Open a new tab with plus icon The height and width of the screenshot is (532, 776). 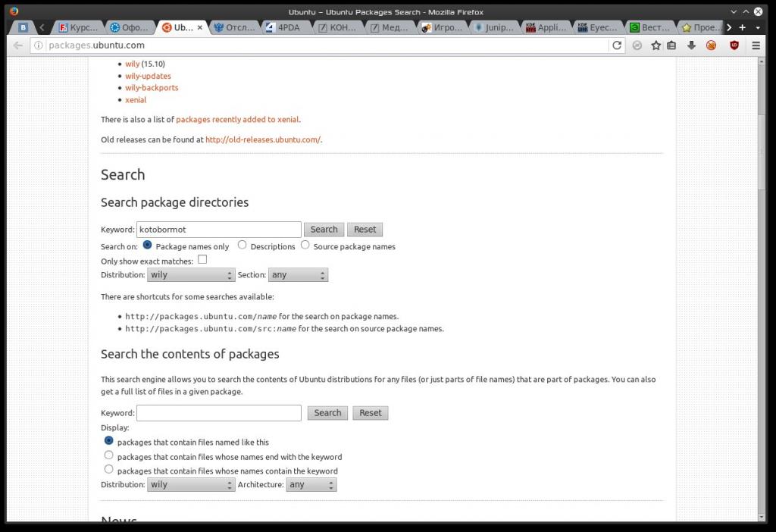743,28
